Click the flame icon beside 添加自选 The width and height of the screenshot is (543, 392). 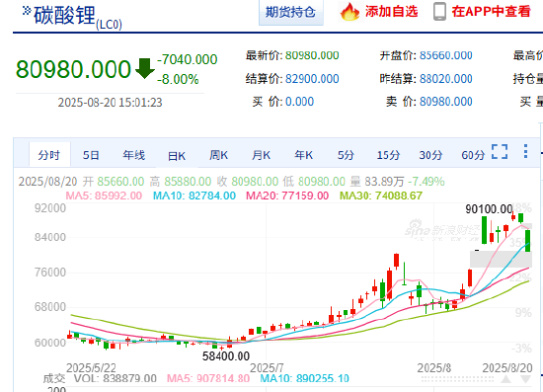[x=349, y=12]
